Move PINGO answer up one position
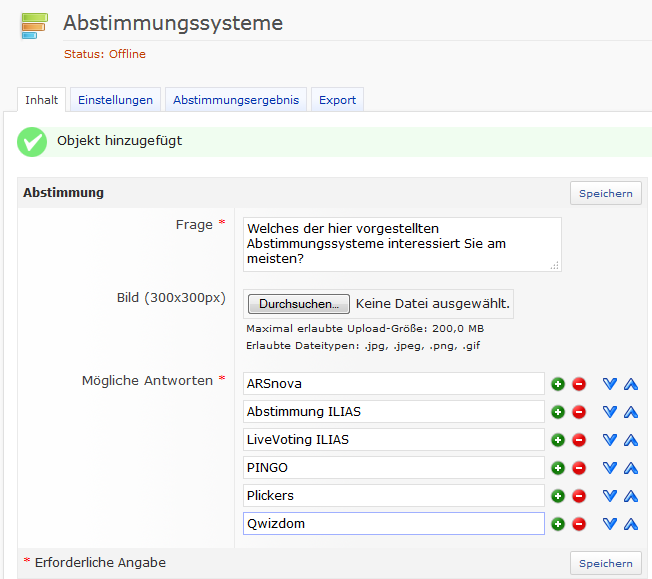The width and height of the screenshot is (652, 579). coord(630,468)
